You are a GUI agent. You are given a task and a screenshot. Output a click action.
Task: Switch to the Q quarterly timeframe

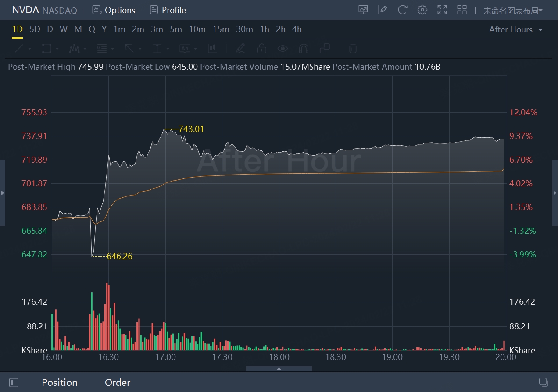(x=92, y=29)
